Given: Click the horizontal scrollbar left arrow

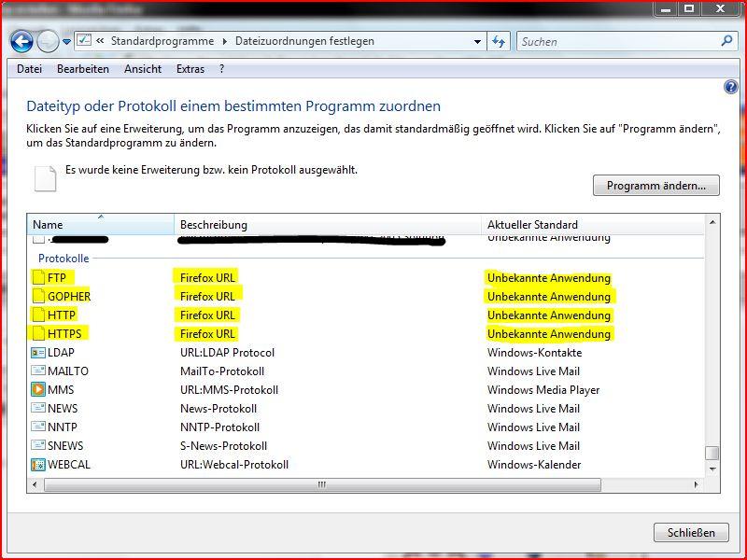Looking at the screenshot, I should point(35,484).
